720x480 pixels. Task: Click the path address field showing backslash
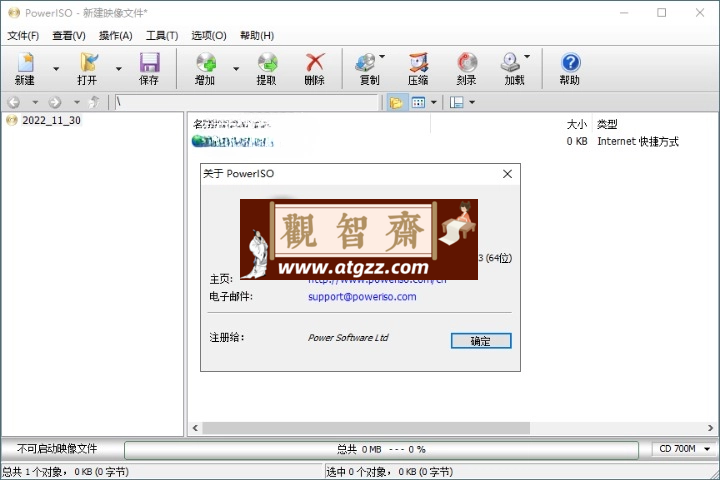click(246, 102)
